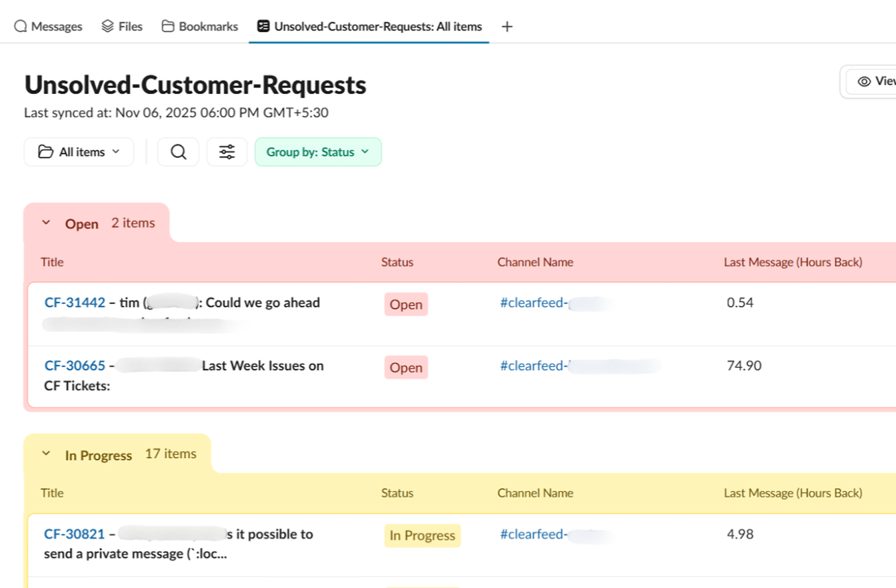Open ticket CF-30665
The image size is (896, 588).
[74, 365]
